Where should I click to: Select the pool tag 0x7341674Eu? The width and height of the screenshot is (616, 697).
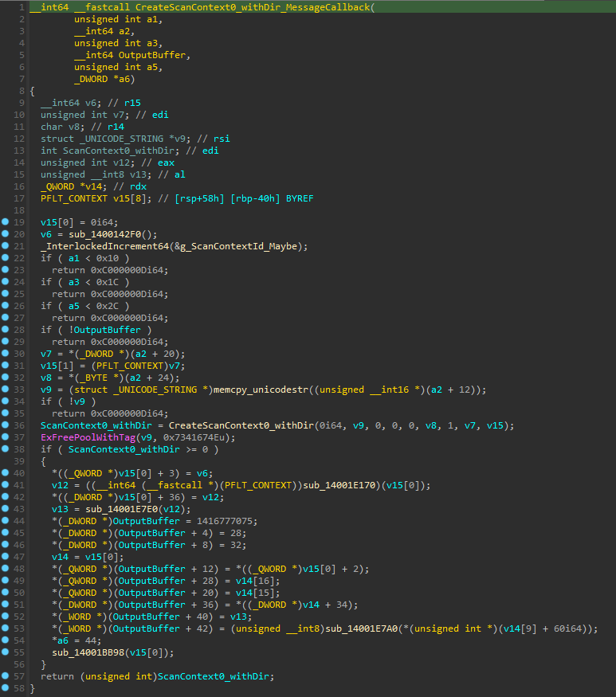pos(194,437)
